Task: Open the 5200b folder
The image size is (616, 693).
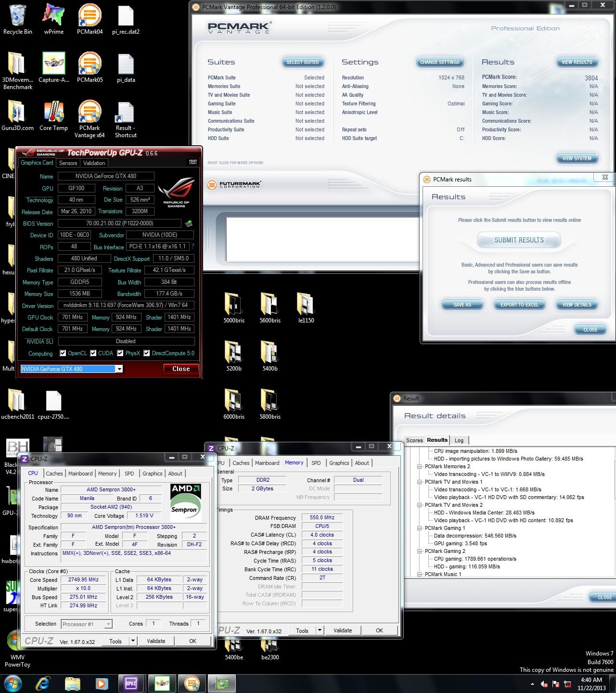Action: 234,356
